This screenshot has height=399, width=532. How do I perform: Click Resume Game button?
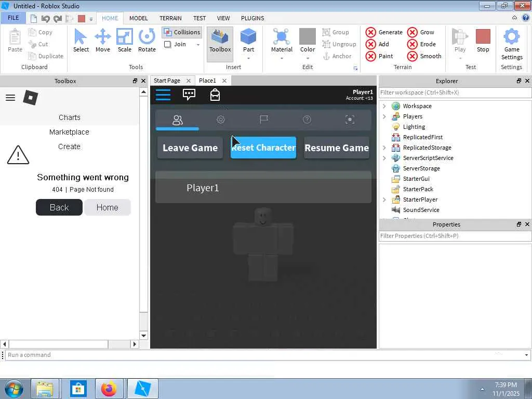[337, 148]
